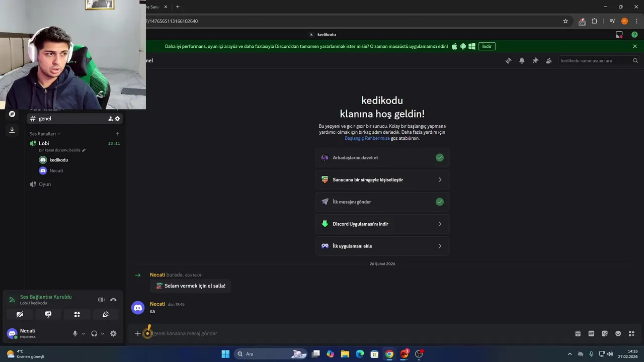Launch an activity from voice panel
The width and height of the screenshot is (644, 362).
(x=77, y=314)
